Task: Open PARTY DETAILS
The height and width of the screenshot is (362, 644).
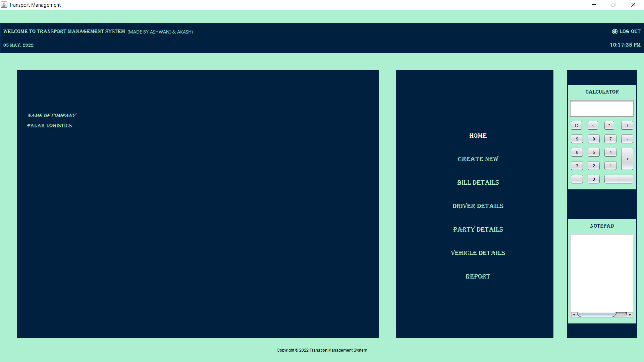Action: click(478, 229)
